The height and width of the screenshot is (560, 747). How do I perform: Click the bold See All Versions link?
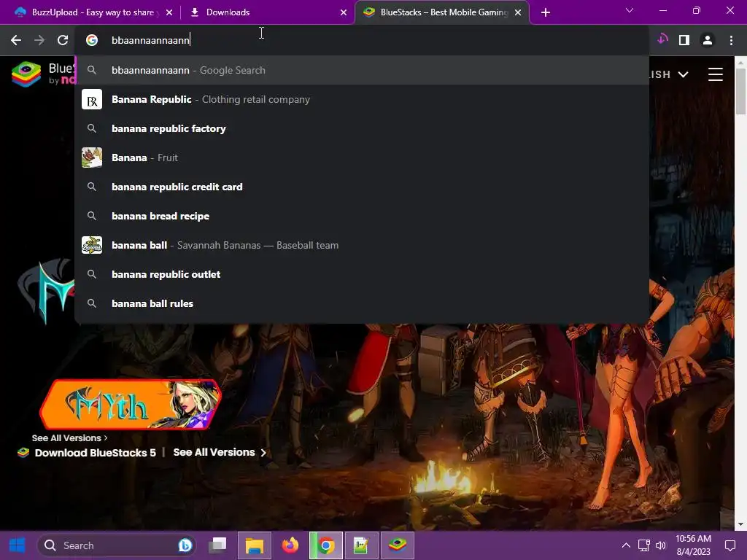click(x=214, y=452)
